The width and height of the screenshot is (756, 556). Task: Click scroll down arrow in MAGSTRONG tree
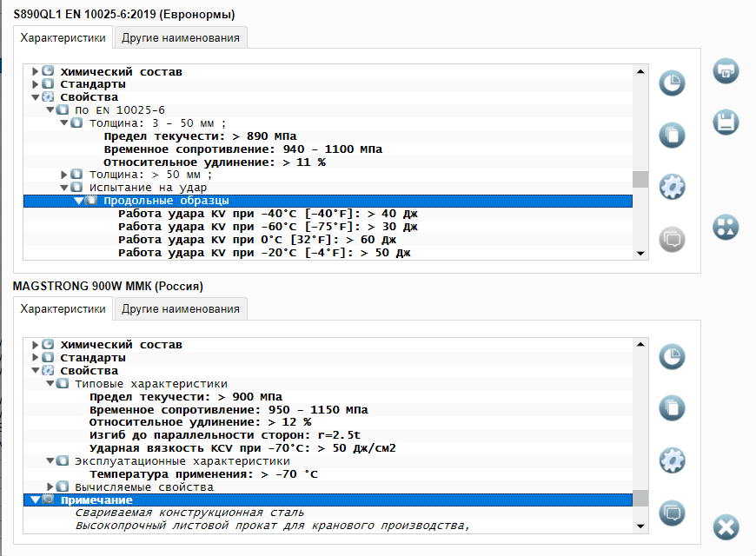[x=640, y=526]
